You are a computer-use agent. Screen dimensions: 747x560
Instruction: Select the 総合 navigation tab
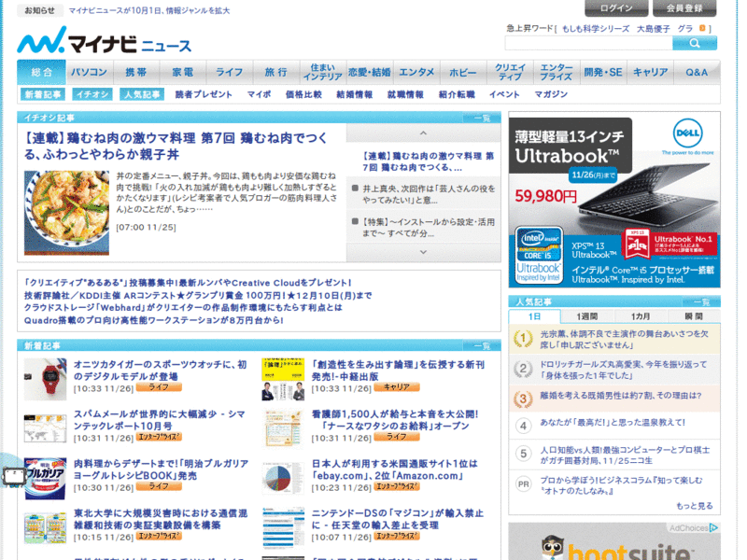(41, 73)
